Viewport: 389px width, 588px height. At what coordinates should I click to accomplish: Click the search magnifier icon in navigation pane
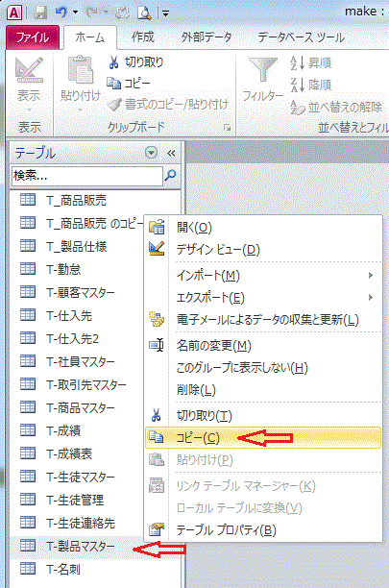[171, 175]
